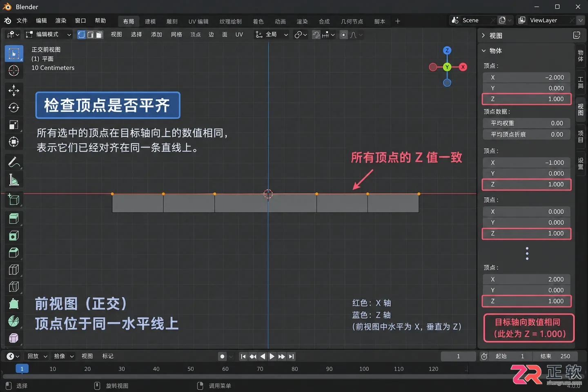Choose the Move tool

[14, 90]
